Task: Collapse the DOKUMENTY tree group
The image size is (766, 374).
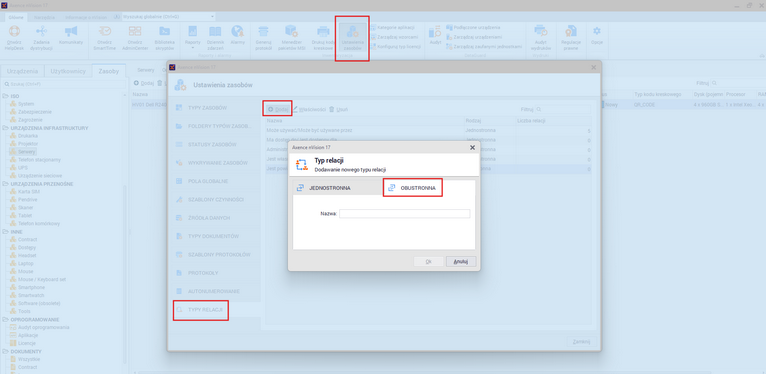Action: (x=5, y=352)
